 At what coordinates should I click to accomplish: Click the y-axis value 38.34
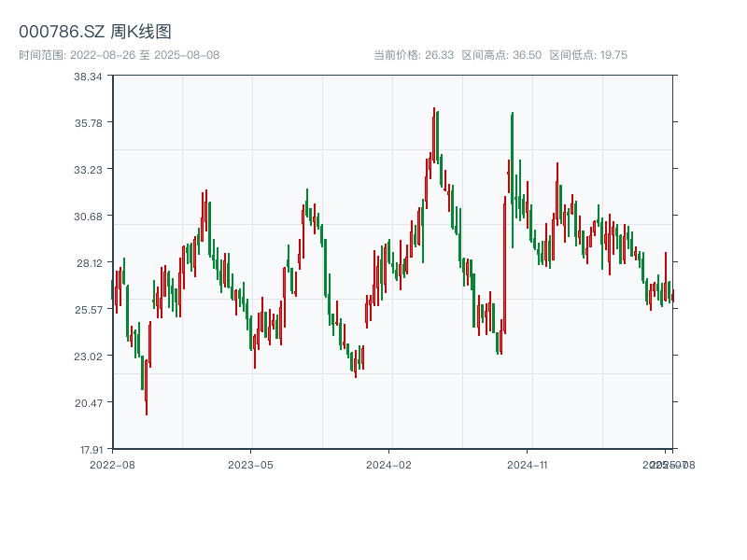(88, 77)
